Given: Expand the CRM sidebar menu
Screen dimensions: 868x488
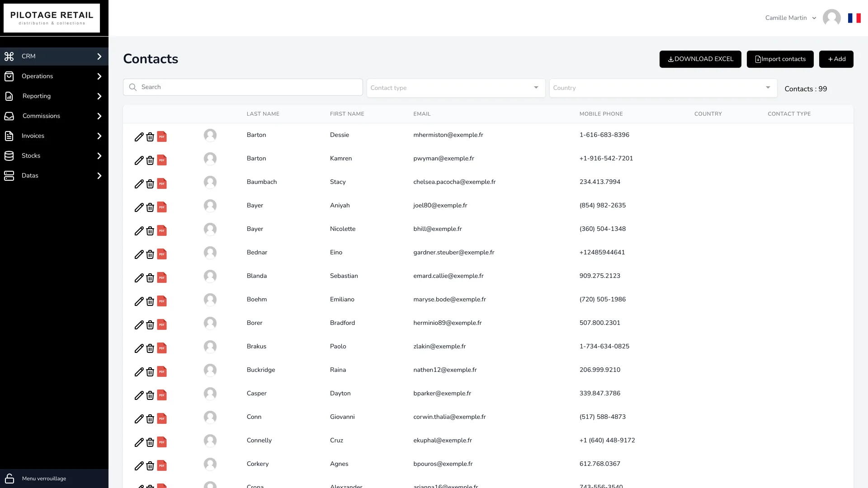Looking at the screenshot, I should click(x=54, y=56).
